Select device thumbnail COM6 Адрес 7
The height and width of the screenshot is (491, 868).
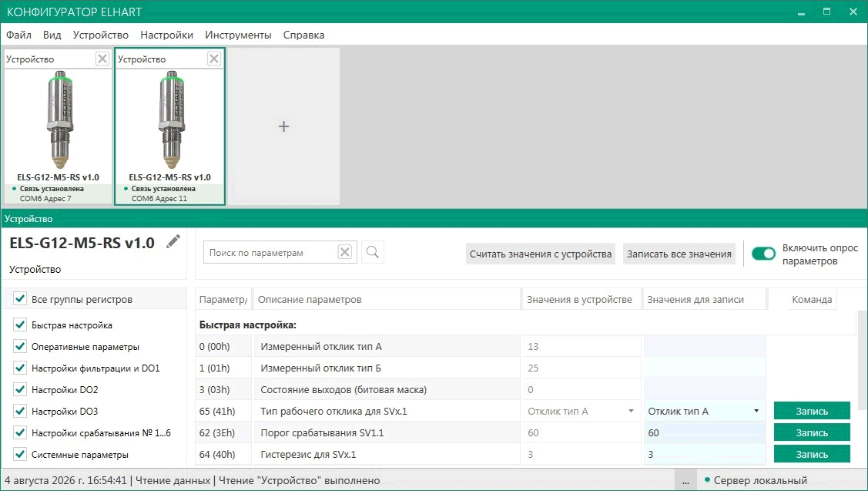[58, 127]
